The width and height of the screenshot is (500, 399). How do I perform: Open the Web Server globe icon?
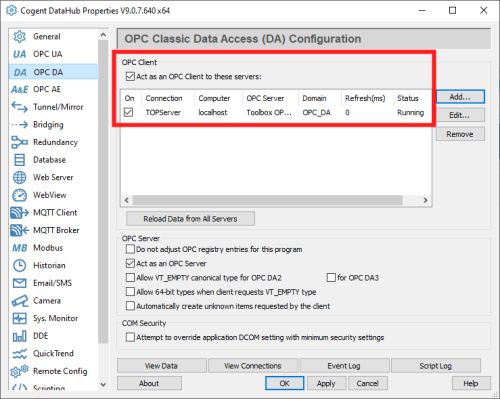pyautogui.click(x=19, y=177)
